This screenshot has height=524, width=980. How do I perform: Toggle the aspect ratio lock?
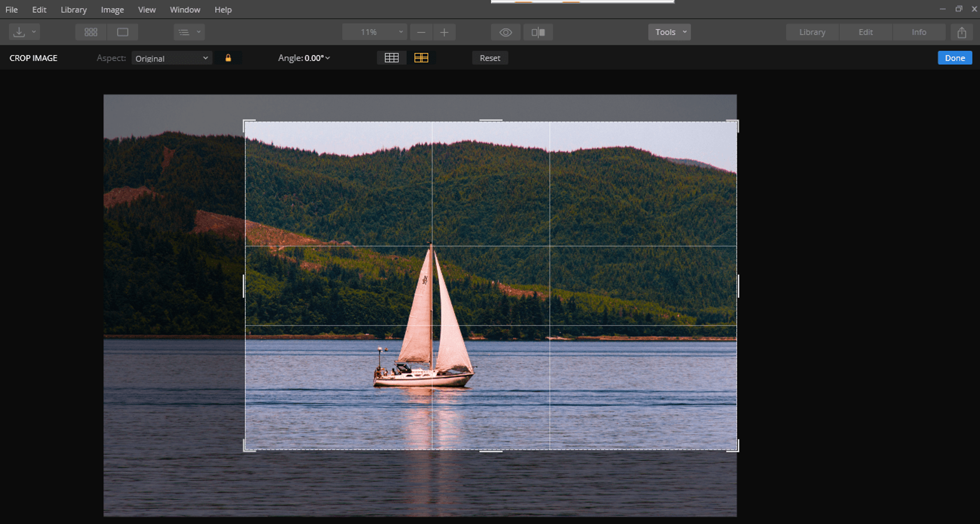(228, 58)
